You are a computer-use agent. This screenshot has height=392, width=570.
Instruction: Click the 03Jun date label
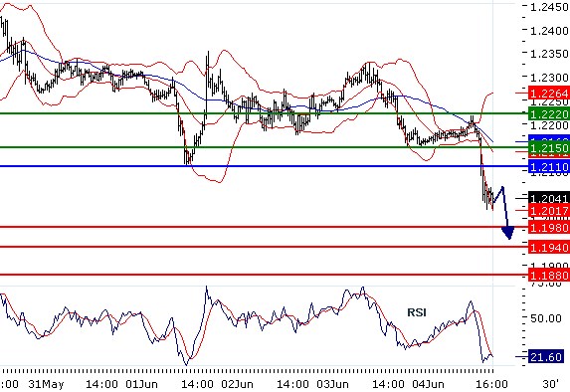click(x=332, y=384)
